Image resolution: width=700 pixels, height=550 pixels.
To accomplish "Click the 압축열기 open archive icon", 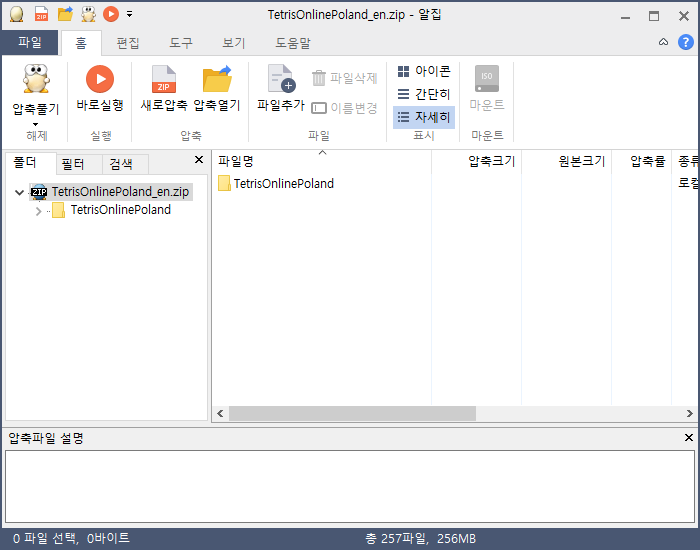I will (x=217, y=79).
